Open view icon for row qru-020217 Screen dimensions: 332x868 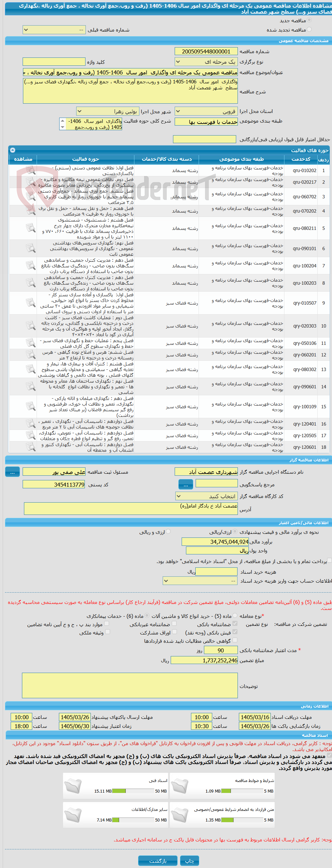[31, 182]
